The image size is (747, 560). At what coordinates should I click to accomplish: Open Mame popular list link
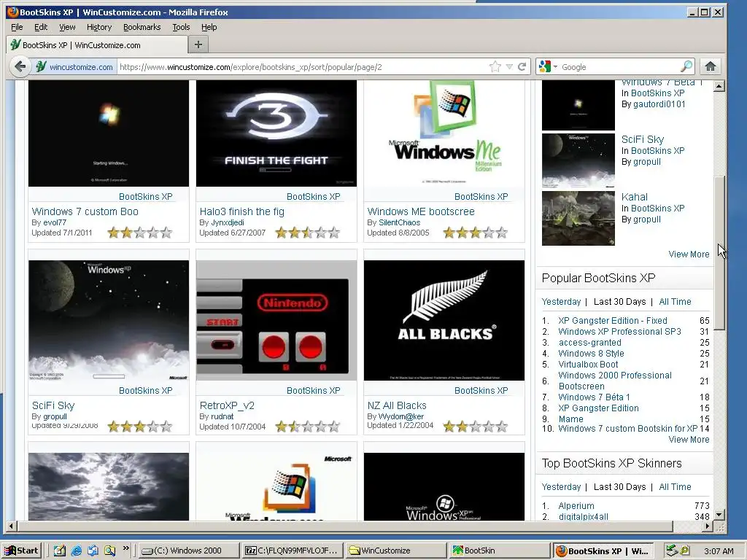tap(570, 419)
